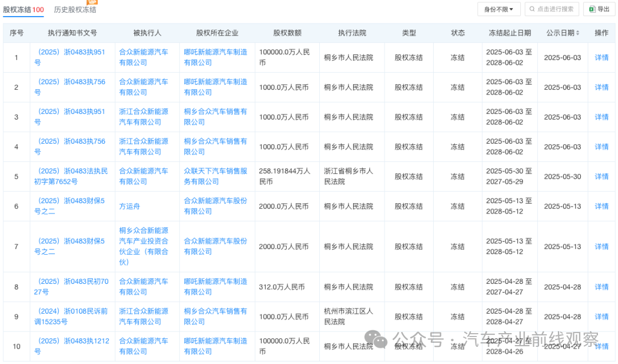
Task: Open 详情 for row 1
Action: (x=601, y=58)
